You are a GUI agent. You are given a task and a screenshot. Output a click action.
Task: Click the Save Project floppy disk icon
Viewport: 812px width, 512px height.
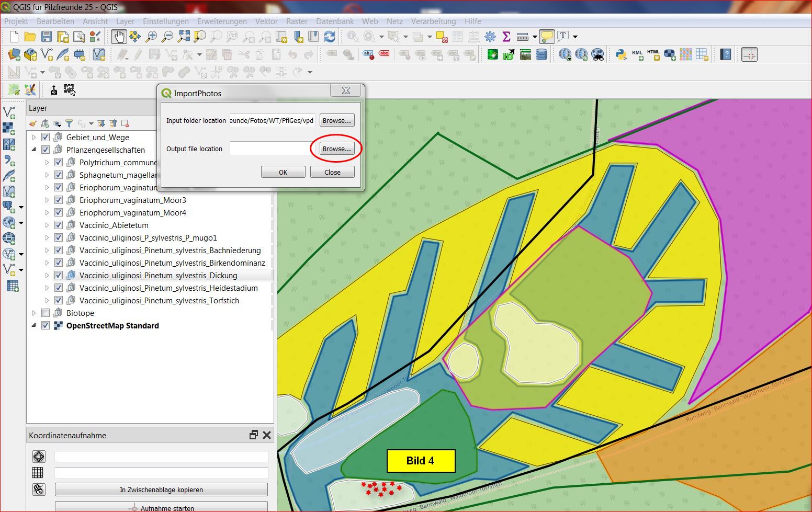(x=47, y=37)
